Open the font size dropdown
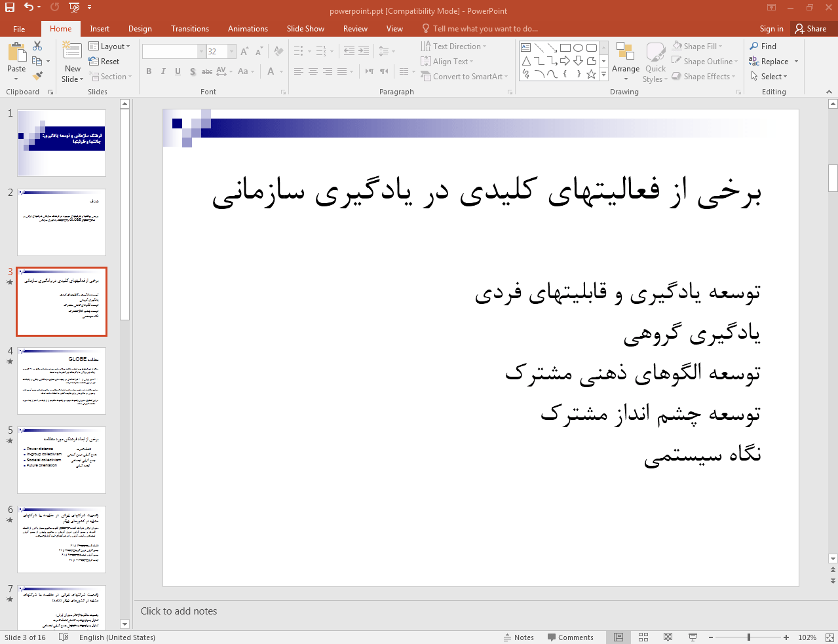The width and height of the screenshot is (838, 644). [231, 51]
